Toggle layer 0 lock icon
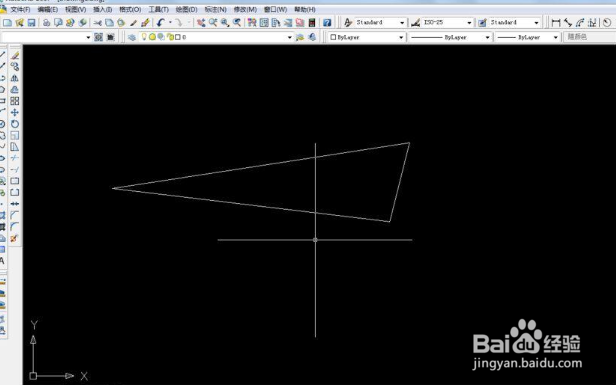Image resolution: width=616 pixels, height=385 pixels. tap(170, 37)
